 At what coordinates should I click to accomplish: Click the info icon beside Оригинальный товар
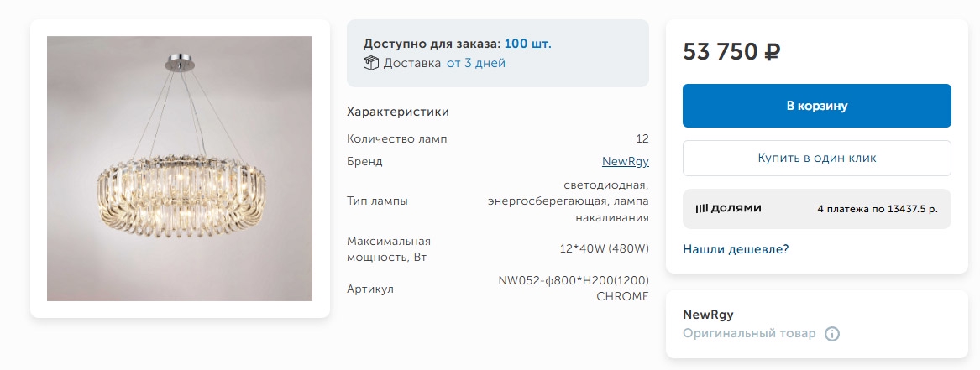point(831,334)
